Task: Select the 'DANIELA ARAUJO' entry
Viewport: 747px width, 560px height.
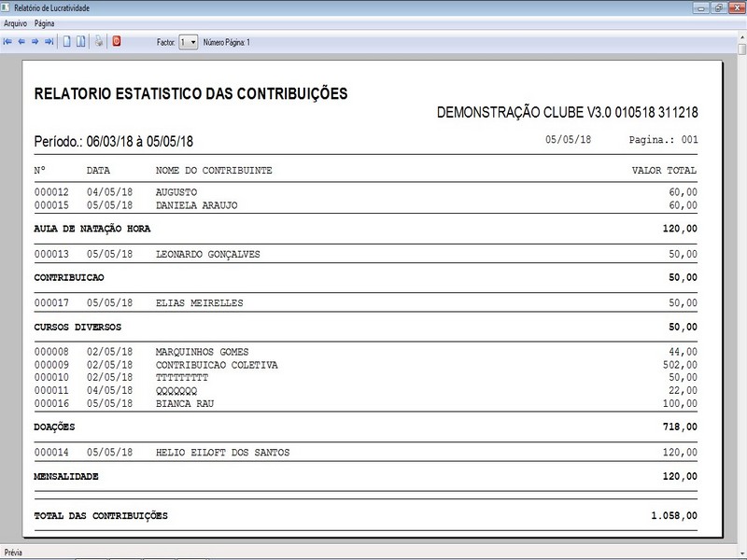Action: [197, 205]
